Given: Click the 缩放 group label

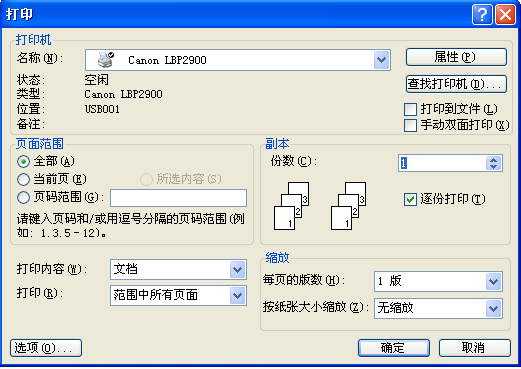Looking at the screenshot, I should click(277, 258).
